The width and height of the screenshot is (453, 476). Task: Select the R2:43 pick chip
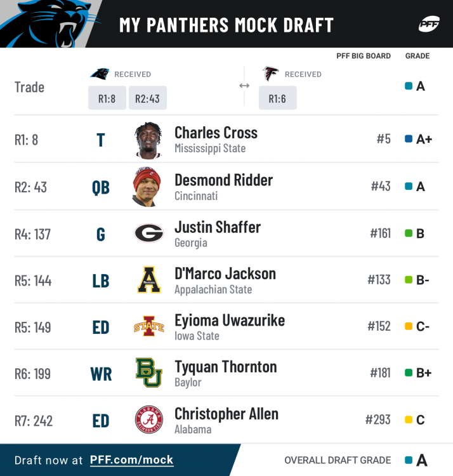147,98
